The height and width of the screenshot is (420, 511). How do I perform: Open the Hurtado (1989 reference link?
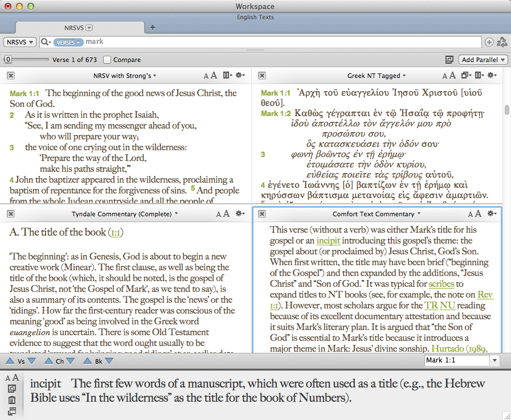459,349
